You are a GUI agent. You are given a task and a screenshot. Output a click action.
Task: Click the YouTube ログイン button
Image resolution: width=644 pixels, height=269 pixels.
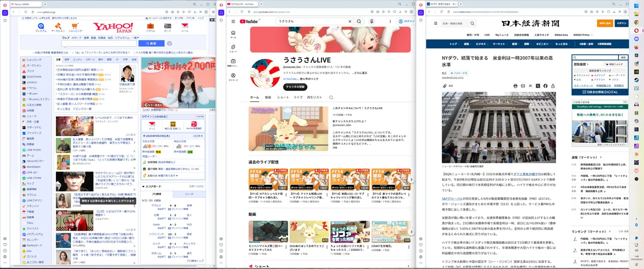coord(407,21)
